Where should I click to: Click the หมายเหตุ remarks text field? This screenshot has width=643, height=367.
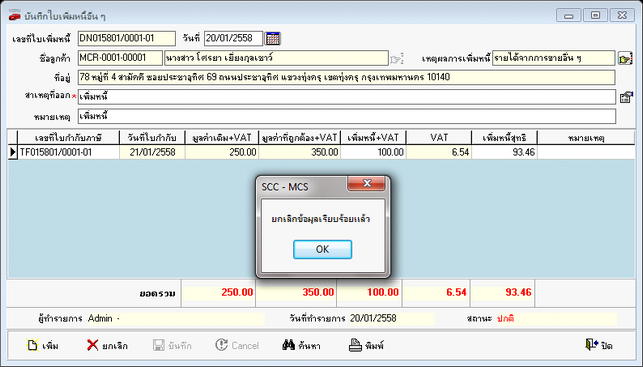click(x=347, y=116)
